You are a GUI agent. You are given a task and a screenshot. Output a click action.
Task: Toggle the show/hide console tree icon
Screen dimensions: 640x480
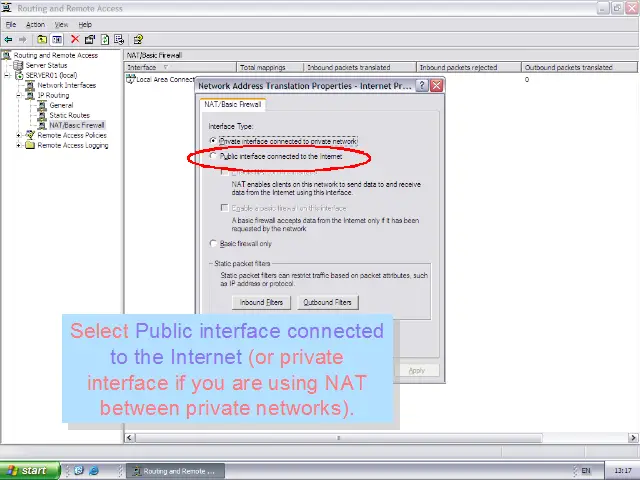click(57, 40)
